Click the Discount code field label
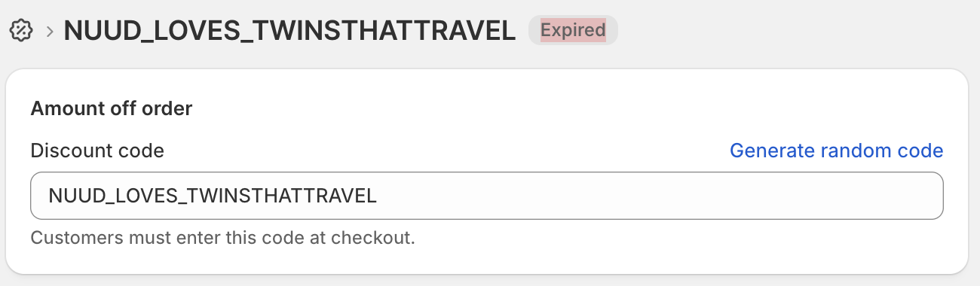Screen dimensions: 980x286 (x=97, y=151)
